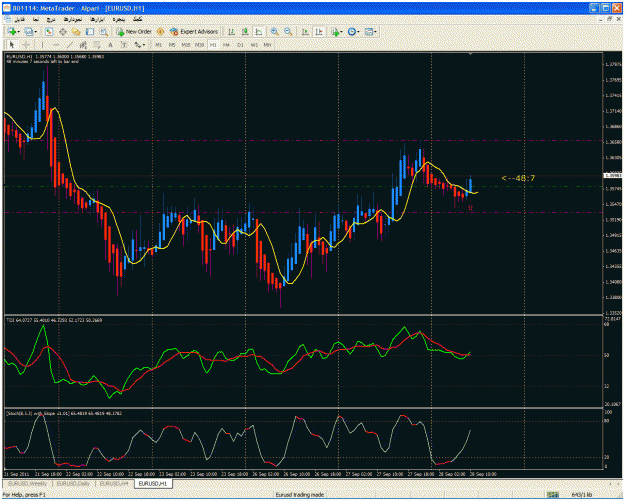Expand the Templates dropdown arrow

375,32
